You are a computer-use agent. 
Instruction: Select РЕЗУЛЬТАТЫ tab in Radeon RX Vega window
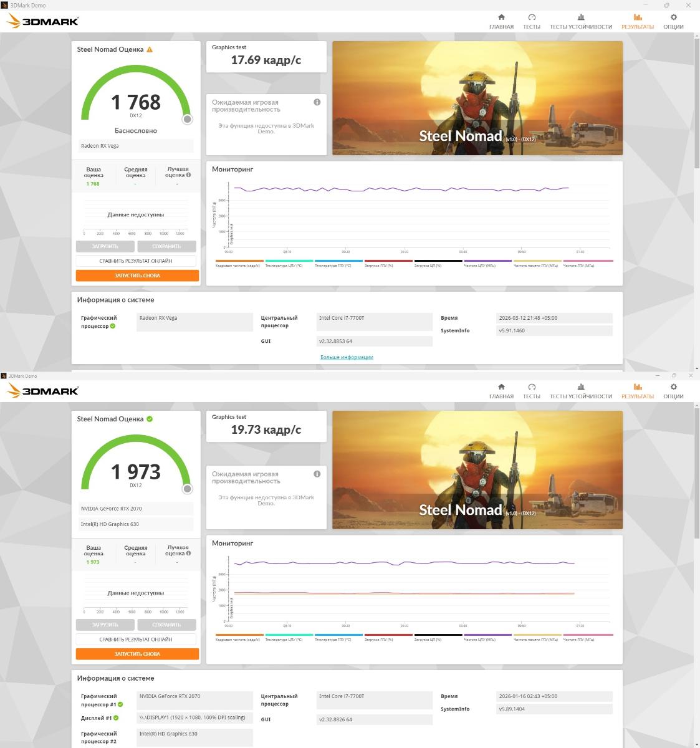coord(638,21)
